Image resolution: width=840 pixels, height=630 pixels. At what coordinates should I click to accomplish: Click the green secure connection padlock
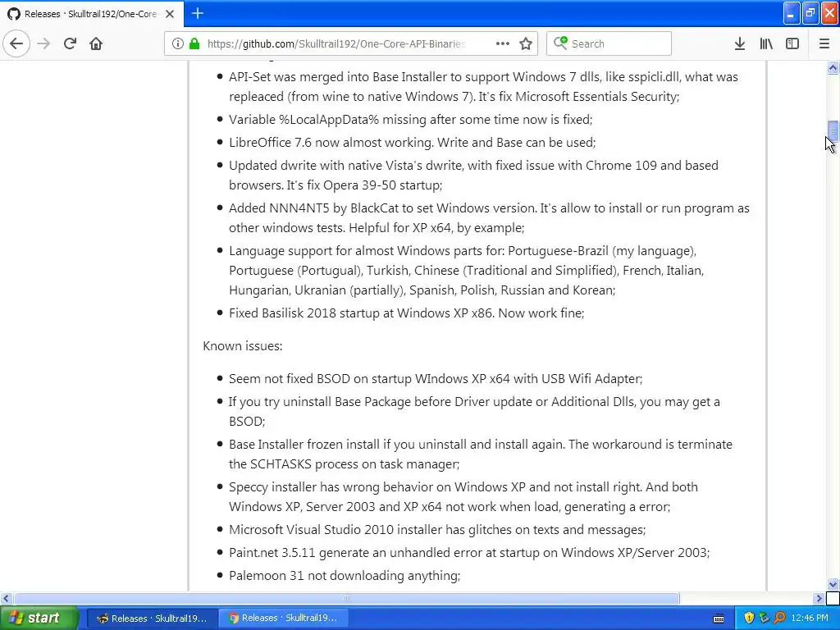coord(194,43)
